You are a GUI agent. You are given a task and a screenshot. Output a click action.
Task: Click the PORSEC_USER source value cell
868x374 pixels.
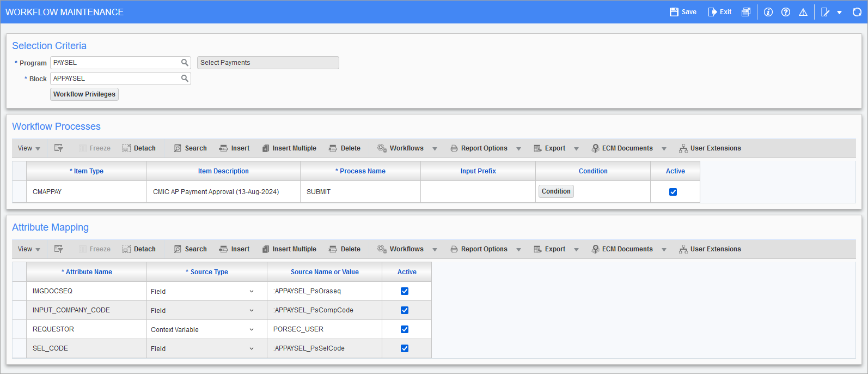click(325, 329)
